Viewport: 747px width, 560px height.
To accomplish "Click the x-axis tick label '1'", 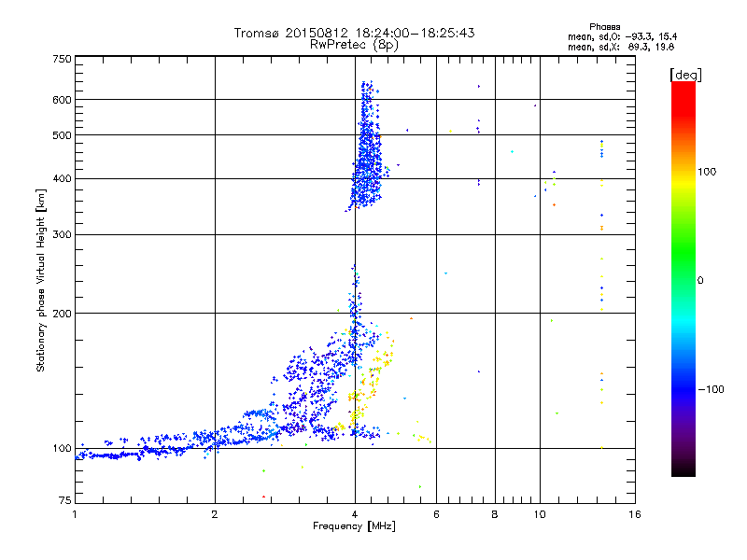I will [x=75, y=514].
